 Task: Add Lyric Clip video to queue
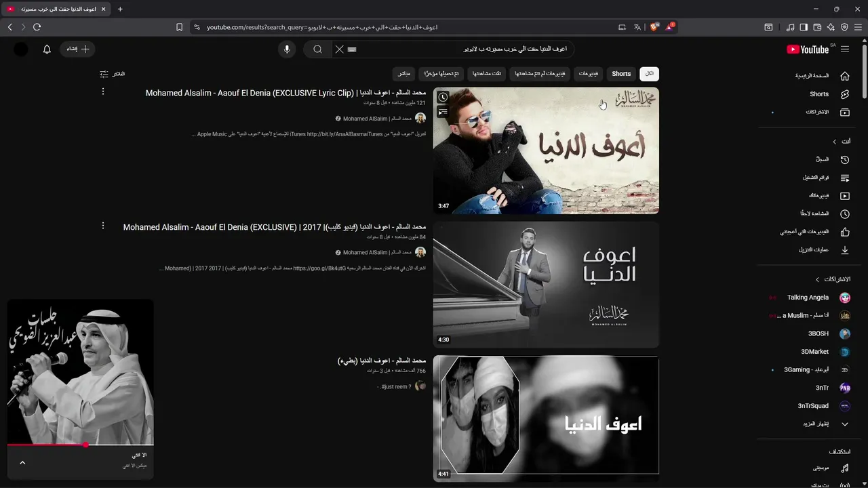tap(443, 112)
